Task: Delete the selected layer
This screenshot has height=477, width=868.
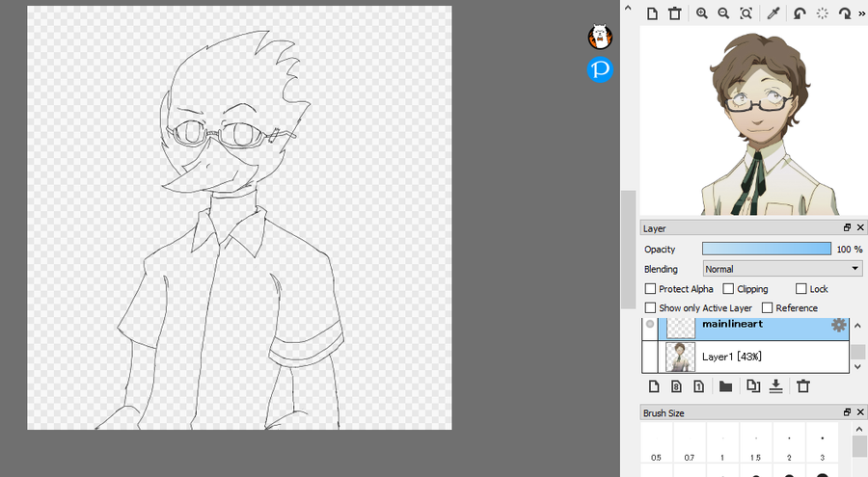Action: click(x=803, y=386)
